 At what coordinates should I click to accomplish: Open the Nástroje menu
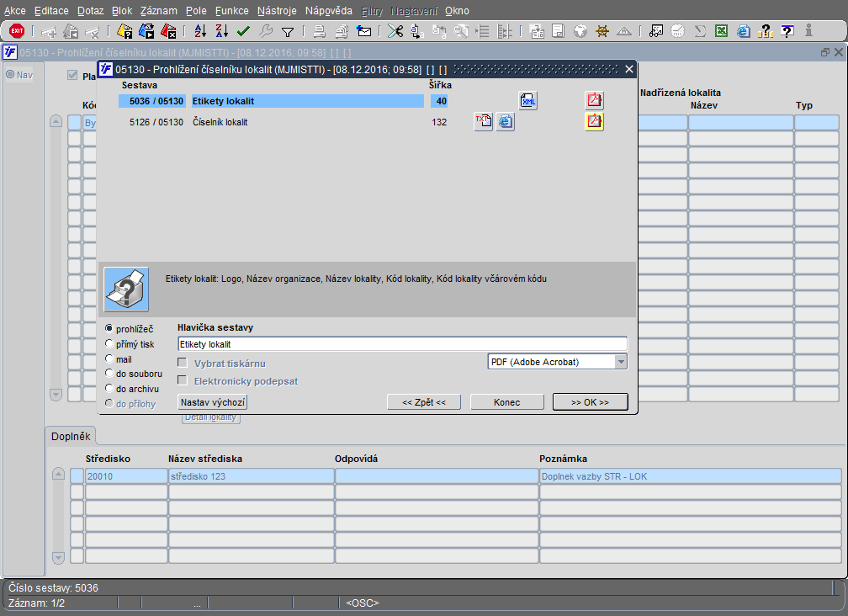(277, 11)
